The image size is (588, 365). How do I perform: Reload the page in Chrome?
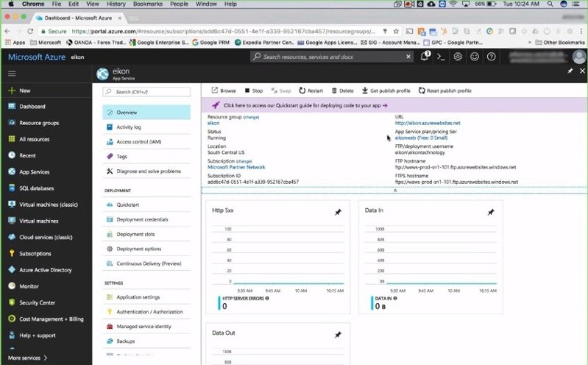(x=30, y=31)
